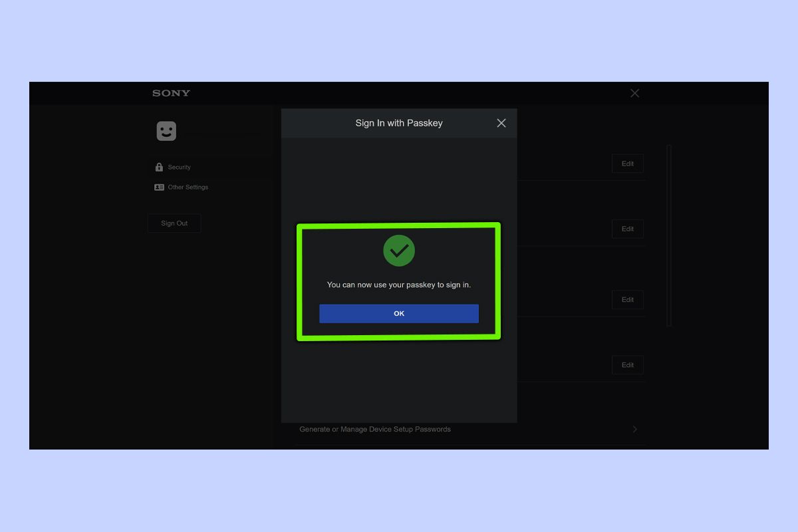Click the X at the top right of the page
The width and height of the screenshot is (798, 532).
pyautogui.click(x=634, y=93)
